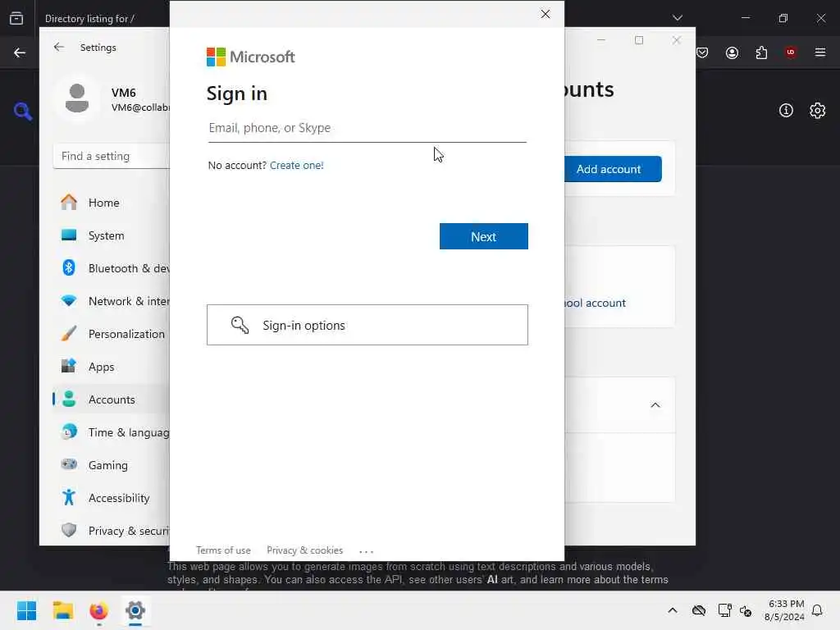Open Firefox list all tabs dropdown

click(x=677, y=18)
